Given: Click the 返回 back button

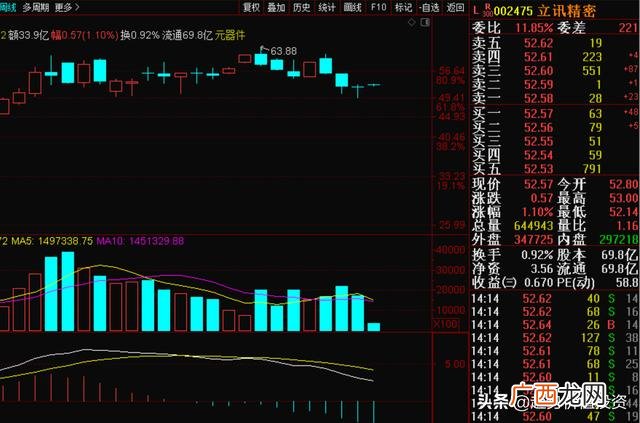Looking at the screenshot, I should 455,7.
